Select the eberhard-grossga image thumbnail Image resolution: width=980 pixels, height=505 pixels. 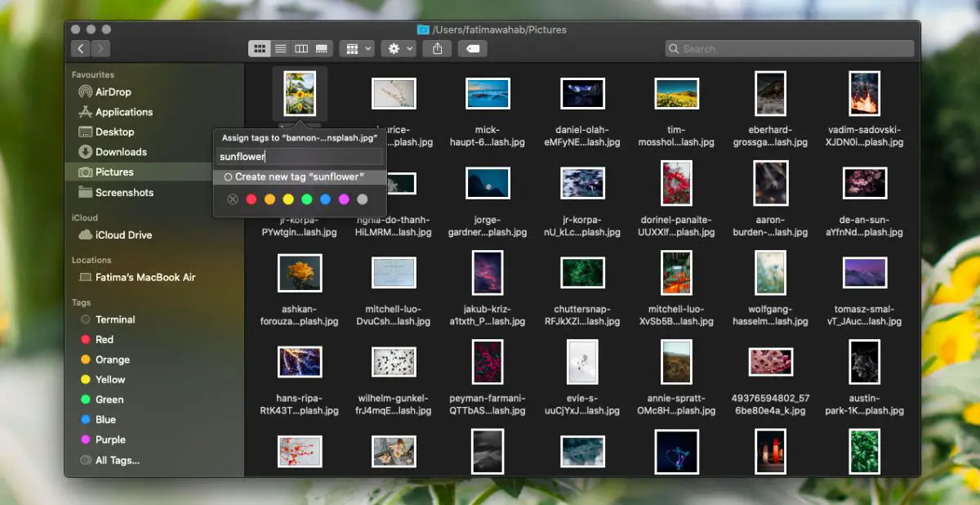[771, 93]
